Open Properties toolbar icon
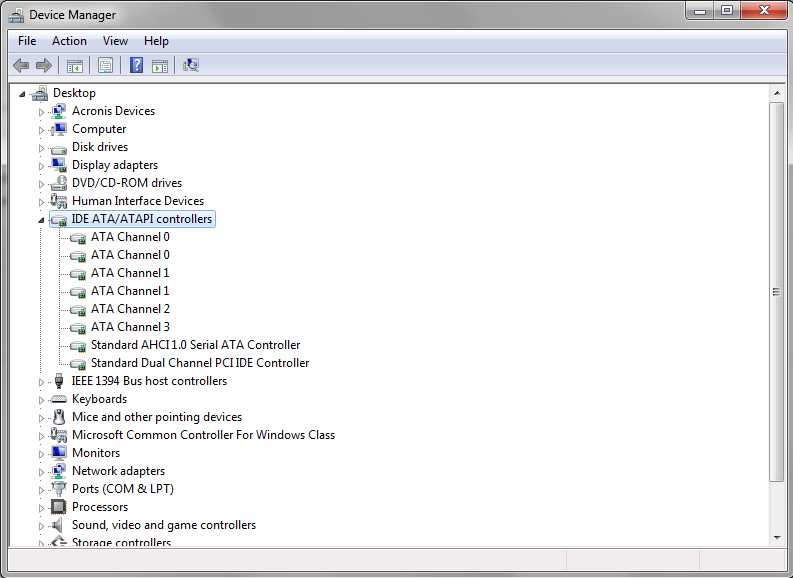 click(x=105, y=65)
